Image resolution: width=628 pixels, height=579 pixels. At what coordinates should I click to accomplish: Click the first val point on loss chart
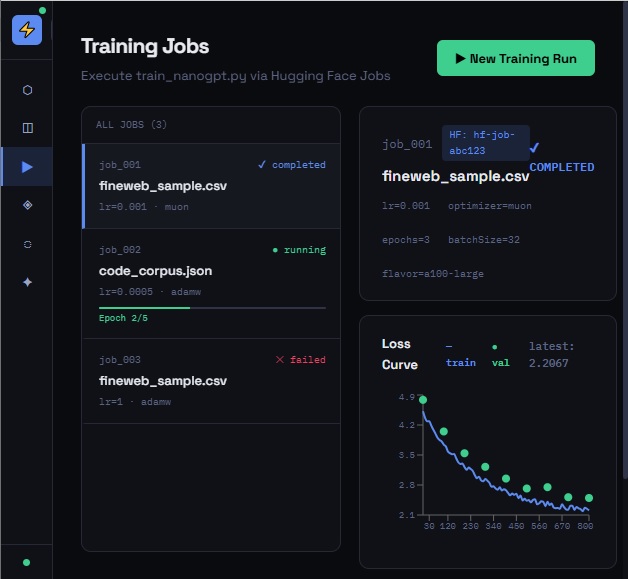pos(423,400)
